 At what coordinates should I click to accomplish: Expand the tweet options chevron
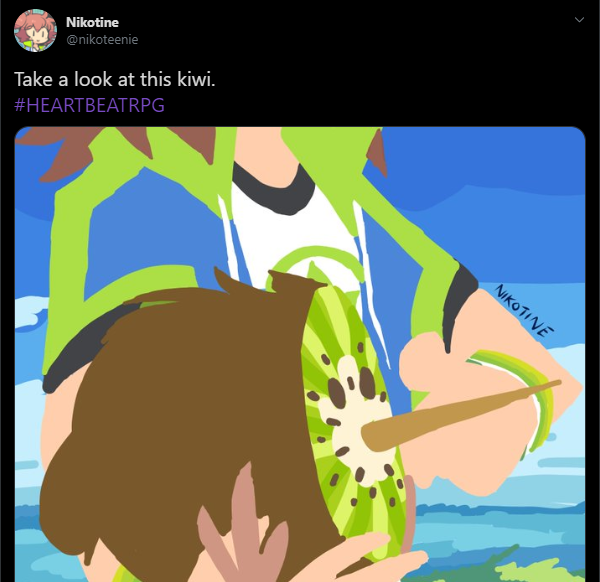(579, 20)
